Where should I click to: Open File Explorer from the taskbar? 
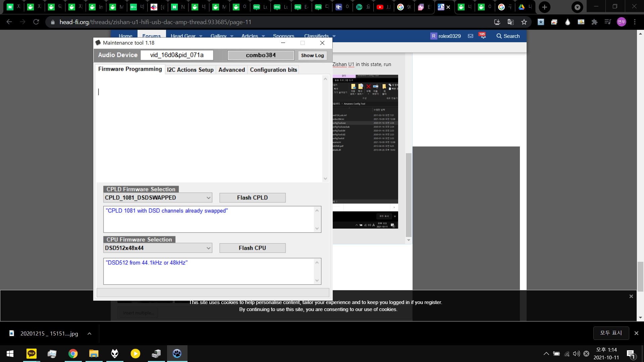[x=94, y=354]
